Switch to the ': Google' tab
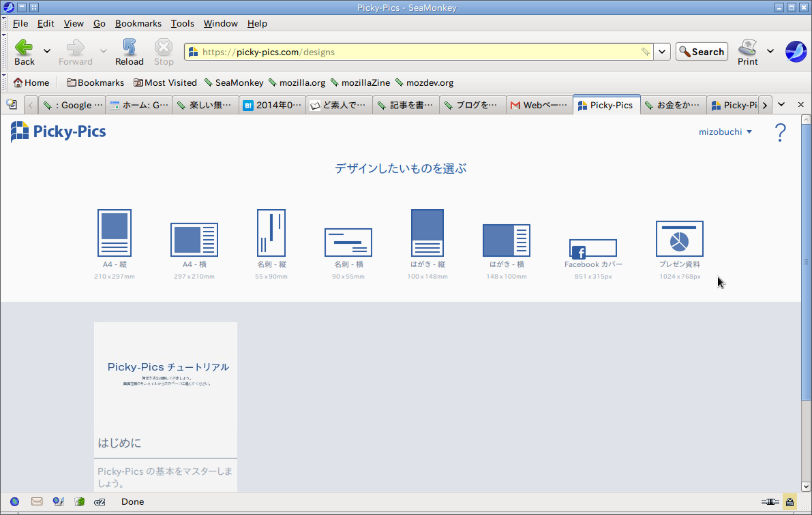 pyautogui.click(x=72, y=105)
